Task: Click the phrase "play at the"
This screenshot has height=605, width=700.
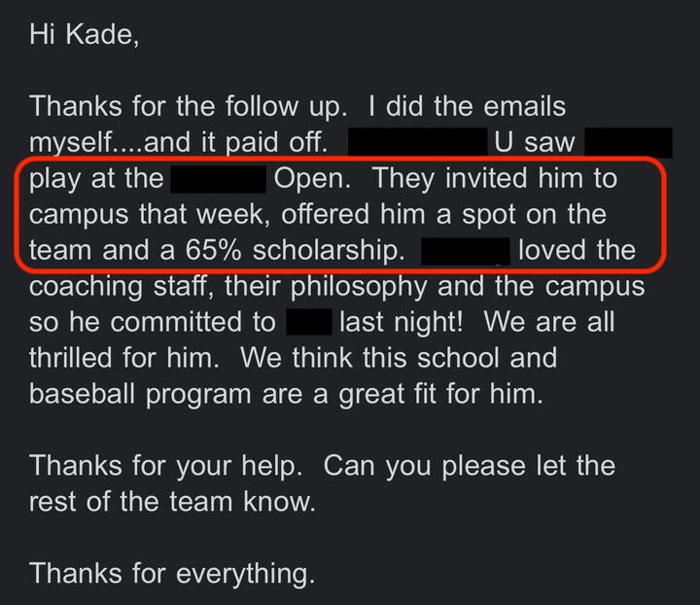Action: (96, 179)
